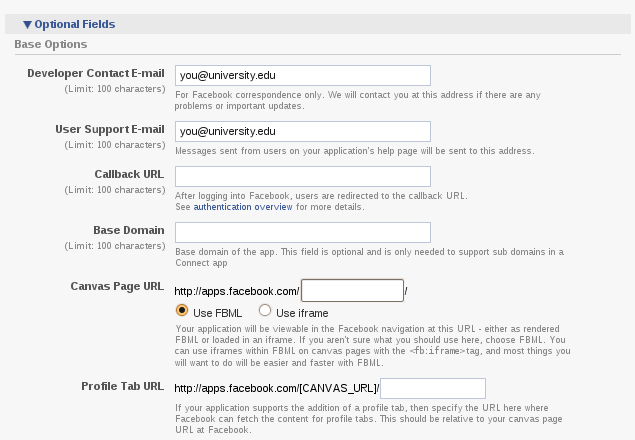The image size is (635, 440).
Task: Click the Base Domain field label
Action: pos(129,231)
